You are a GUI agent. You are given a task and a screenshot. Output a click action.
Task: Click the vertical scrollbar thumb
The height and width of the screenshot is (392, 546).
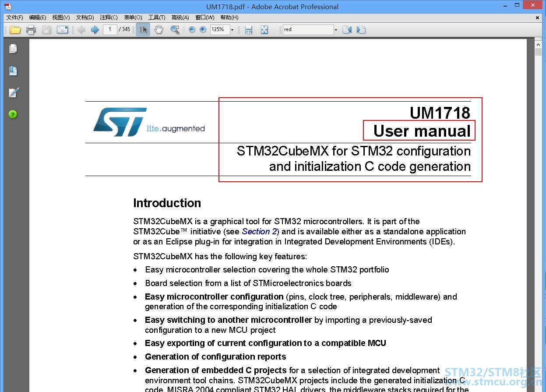(538, 52)
